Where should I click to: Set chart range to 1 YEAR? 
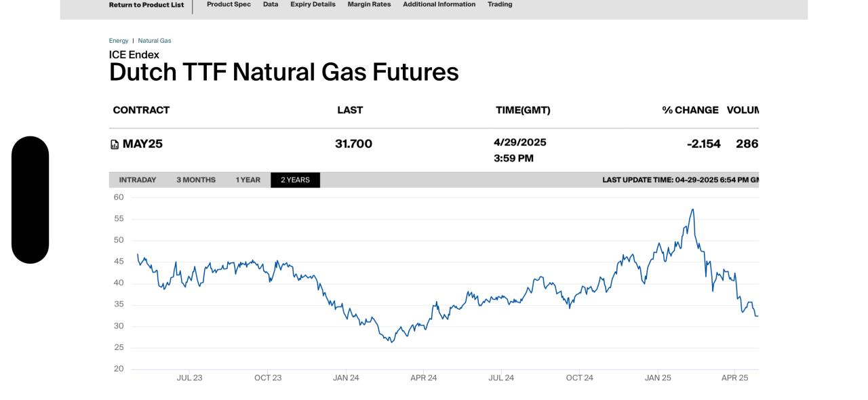point(248,180)
